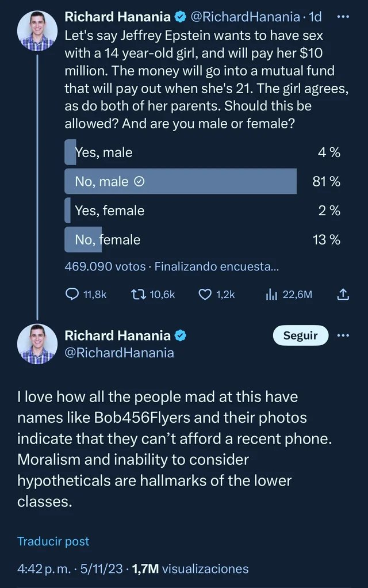Open the top tweet's profile photo

point(37,30)
